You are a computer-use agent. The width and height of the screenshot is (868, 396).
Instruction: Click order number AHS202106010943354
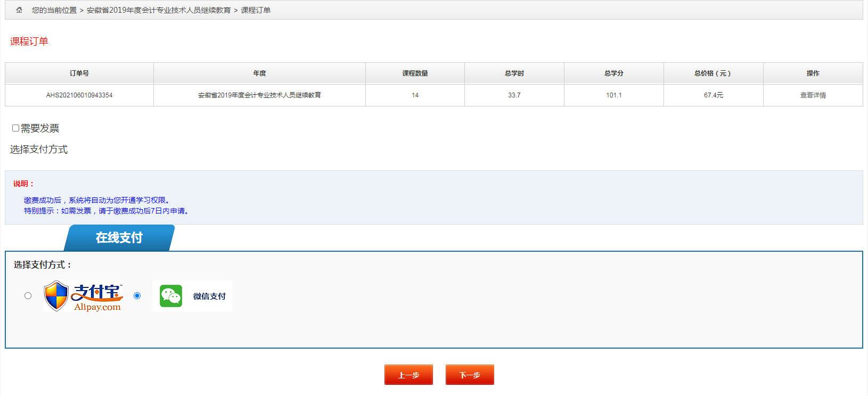click(x=79, y=95)
